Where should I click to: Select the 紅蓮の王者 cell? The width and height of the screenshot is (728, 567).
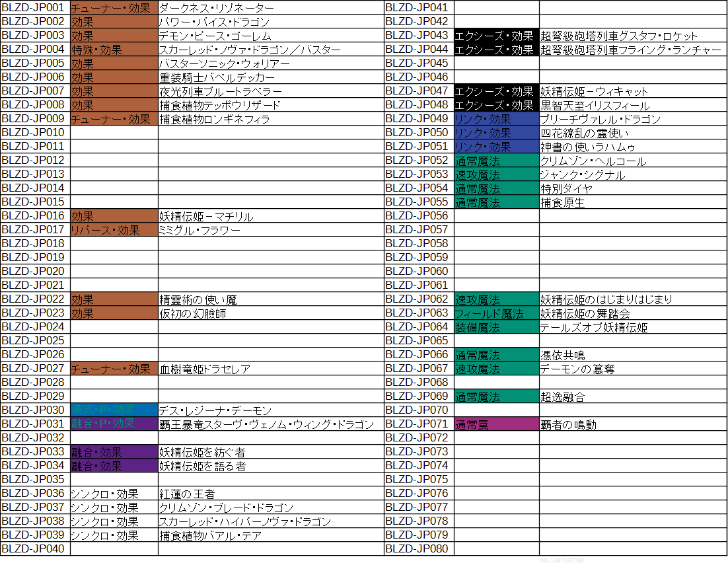point(271,494)
